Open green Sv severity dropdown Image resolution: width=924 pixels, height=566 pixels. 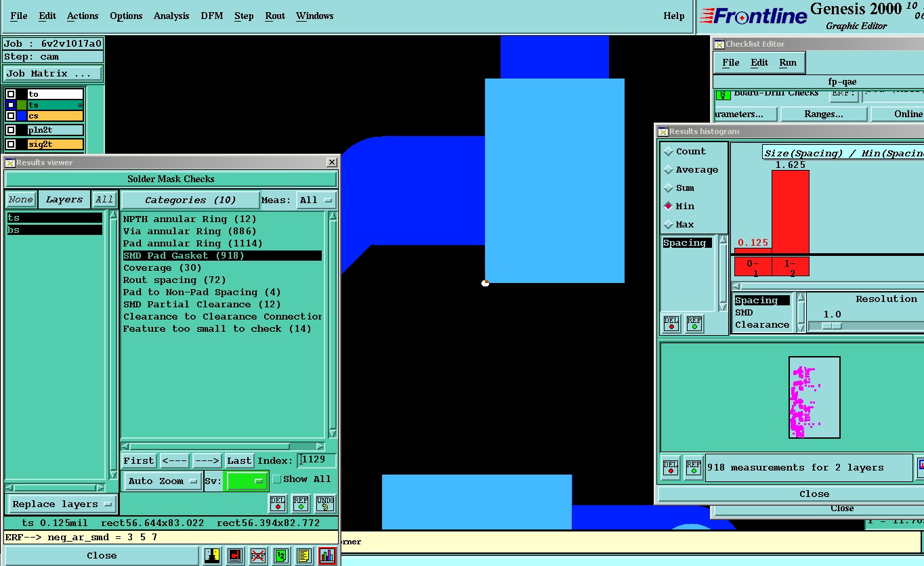pos(247,481)
